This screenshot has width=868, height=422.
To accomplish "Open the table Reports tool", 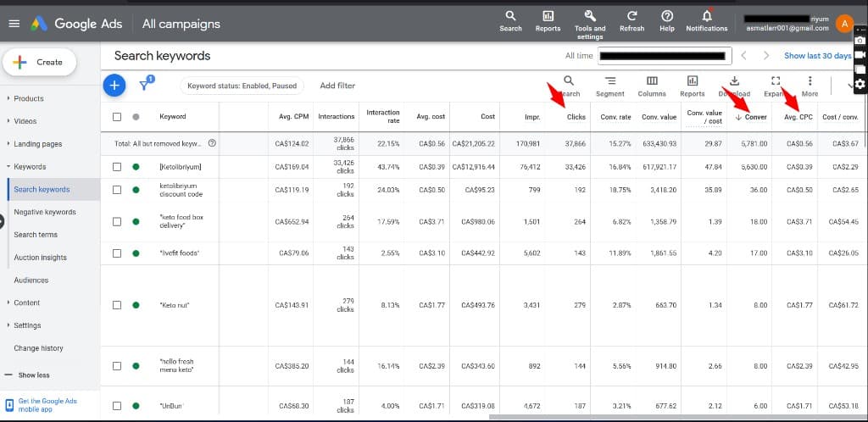I will [693, 86].
